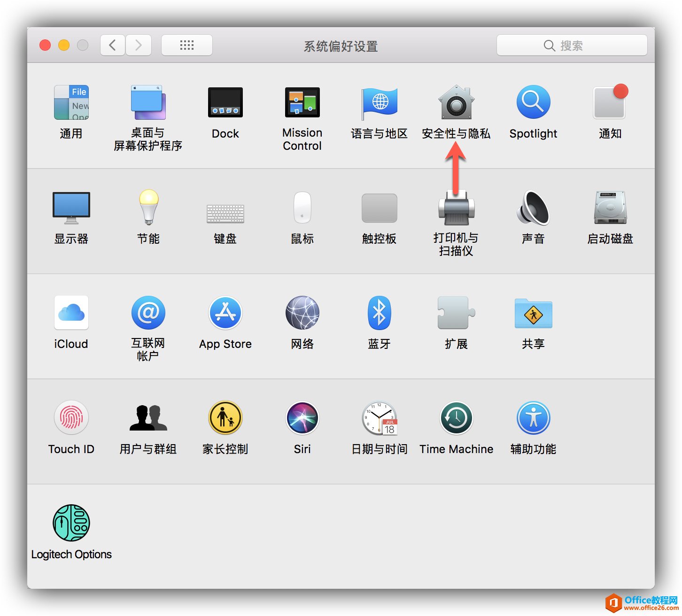Open Siri preferences icon
Viewport: 682px width, 616px height.
click(x=302, y=418)
